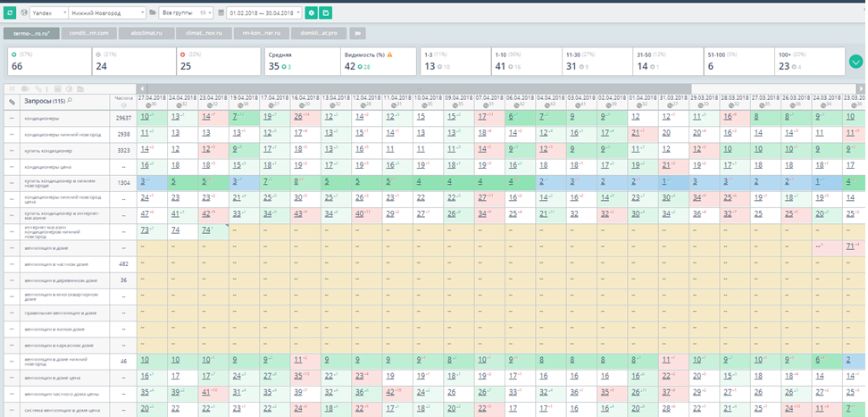Click the snapshot icon under 06.04.2018
868x417 pixels.
pyautogui.click(x=517, y=104)
